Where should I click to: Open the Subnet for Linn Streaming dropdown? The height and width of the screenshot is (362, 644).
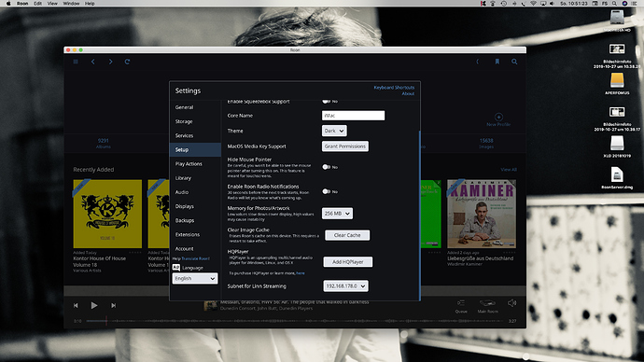(345, 286)
